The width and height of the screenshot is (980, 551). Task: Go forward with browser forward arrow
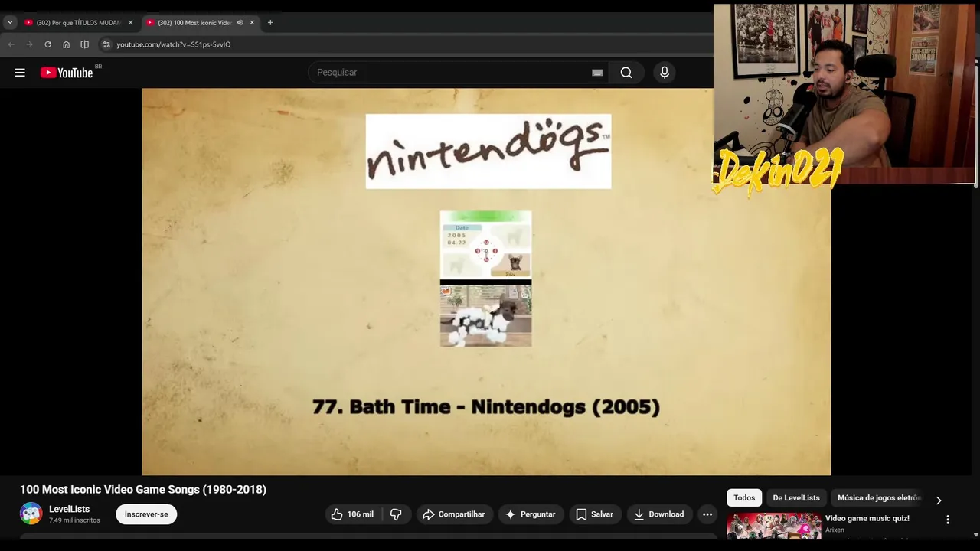click(29, 44)
